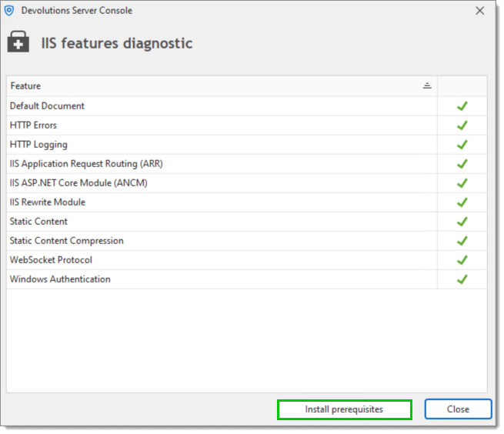Select the WebSocket Protocol row
Image resolution: width=504 pixels, height=434 pixels.
pyautogui.click(x=246, y=260)
